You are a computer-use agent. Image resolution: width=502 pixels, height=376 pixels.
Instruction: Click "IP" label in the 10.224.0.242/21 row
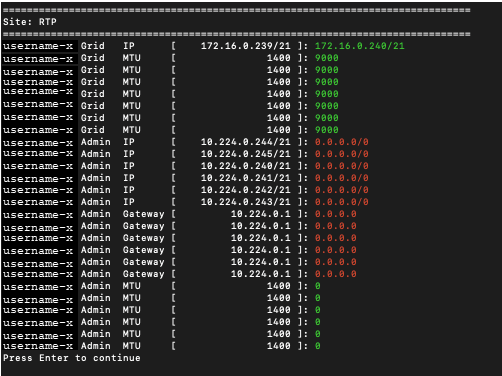129,190
